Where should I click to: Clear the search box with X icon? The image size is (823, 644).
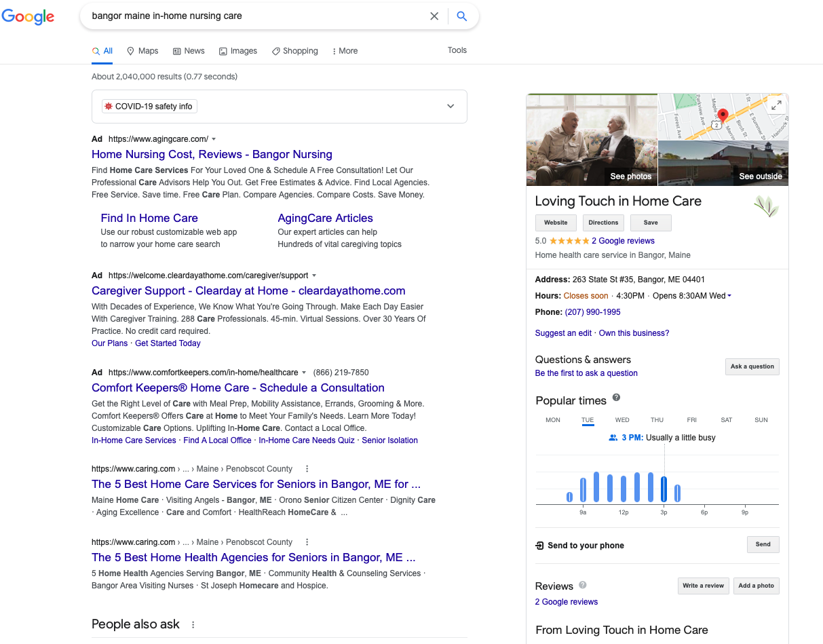click(434, 16)
